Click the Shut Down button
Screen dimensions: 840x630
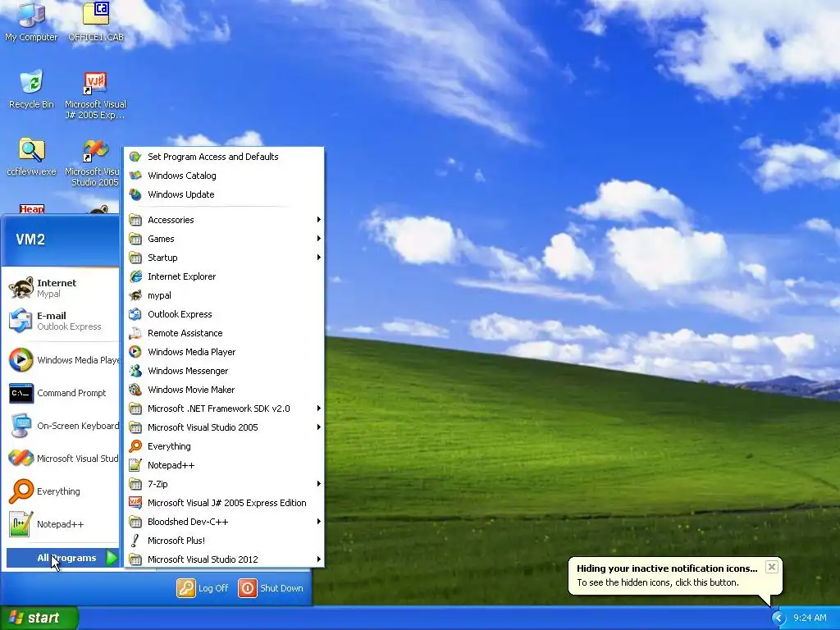271,588
